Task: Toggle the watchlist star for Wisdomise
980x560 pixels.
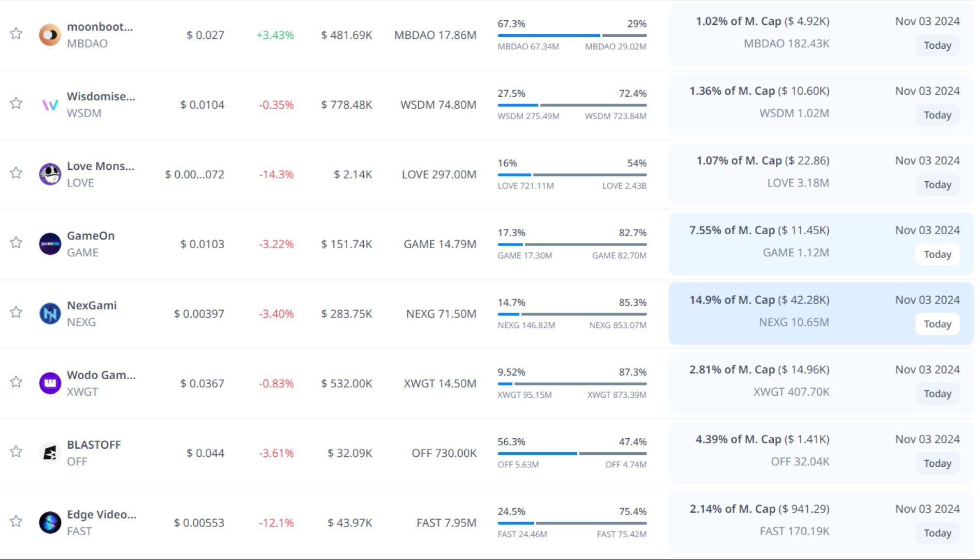Action: click(x=16, y=103)
